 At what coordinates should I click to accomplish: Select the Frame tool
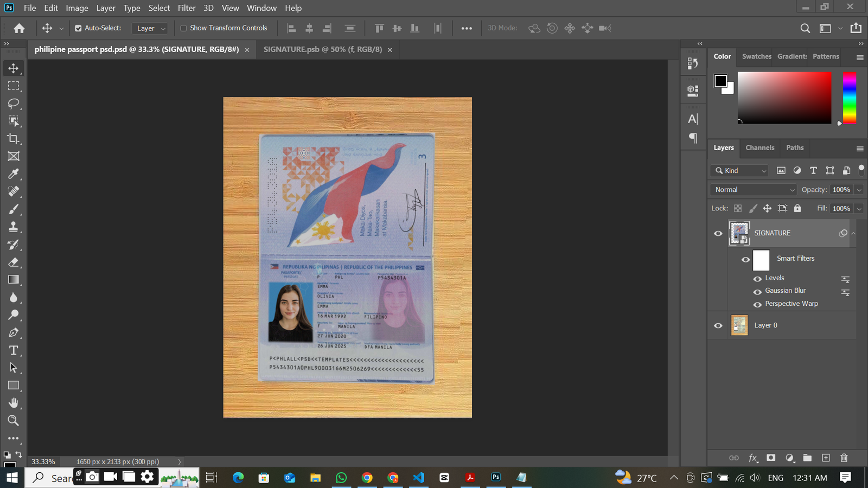point(14,156)
